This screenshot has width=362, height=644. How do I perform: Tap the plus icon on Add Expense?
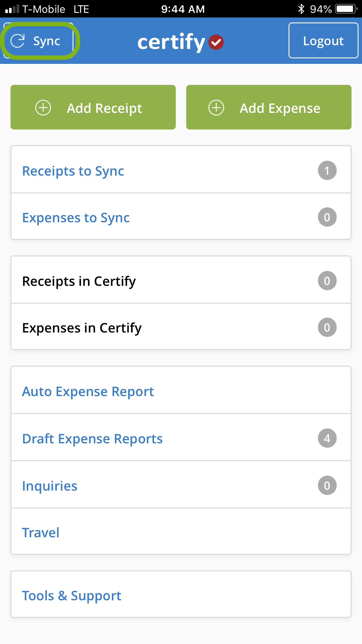216,108
